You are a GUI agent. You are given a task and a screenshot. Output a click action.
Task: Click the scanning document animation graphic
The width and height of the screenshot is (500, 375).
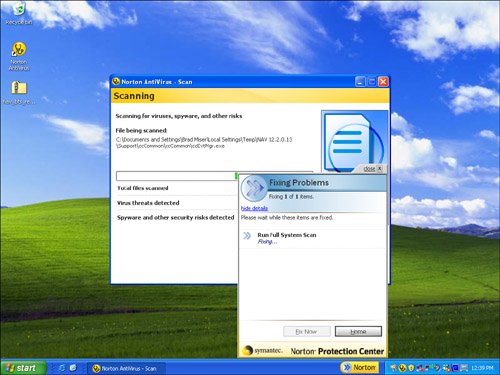[354, 142]
